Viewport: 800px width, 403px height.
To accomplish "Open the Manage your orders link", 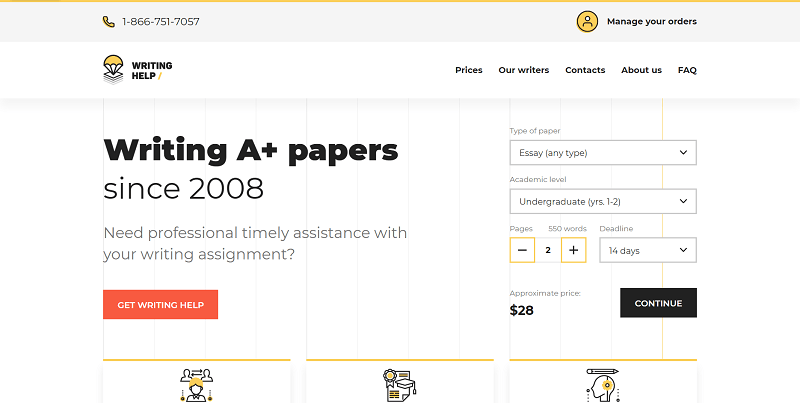I will (651, 21).
